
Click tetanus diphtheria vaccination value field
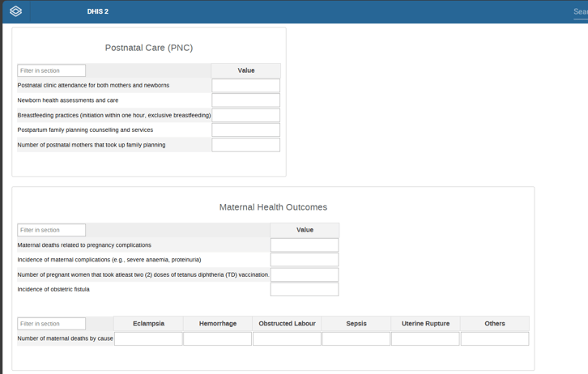(x=305, y=274)
